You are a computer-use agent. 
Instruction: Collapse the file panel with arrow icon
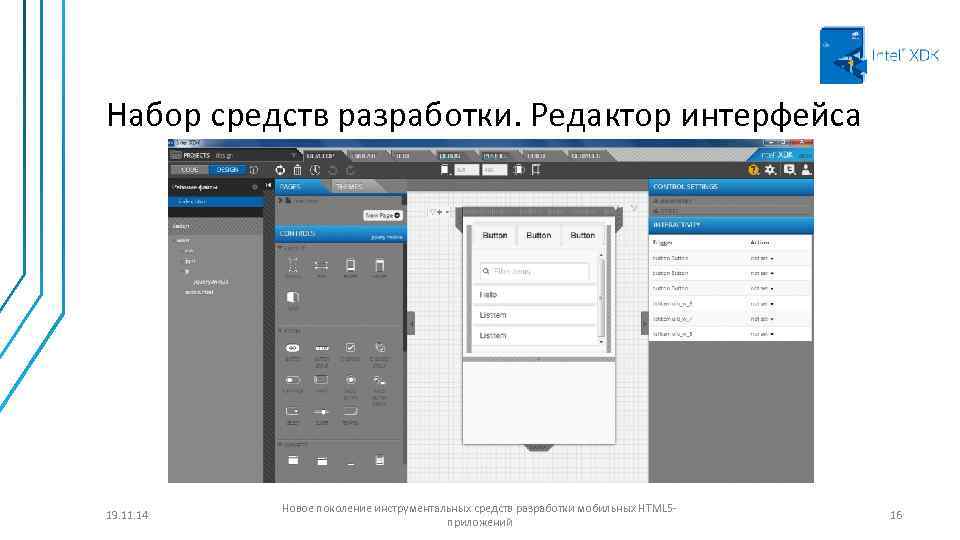[268, 186]
